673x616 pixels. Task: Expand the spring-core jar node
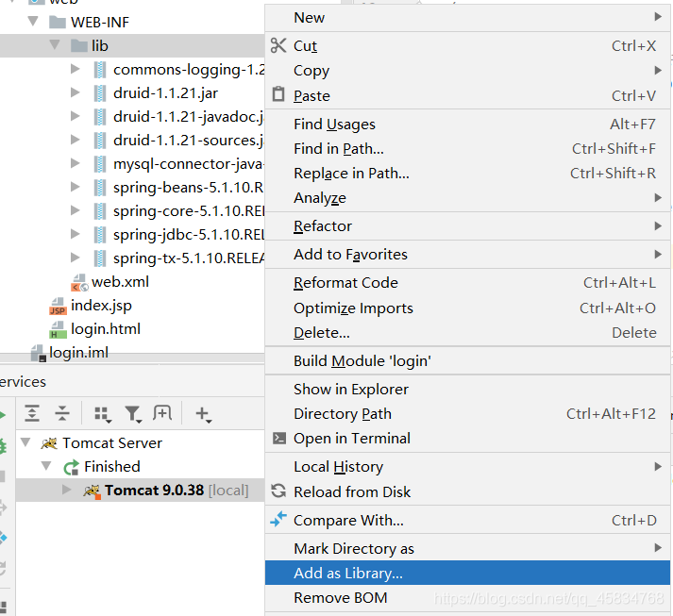pyautogui.click(x=76, y=210)
